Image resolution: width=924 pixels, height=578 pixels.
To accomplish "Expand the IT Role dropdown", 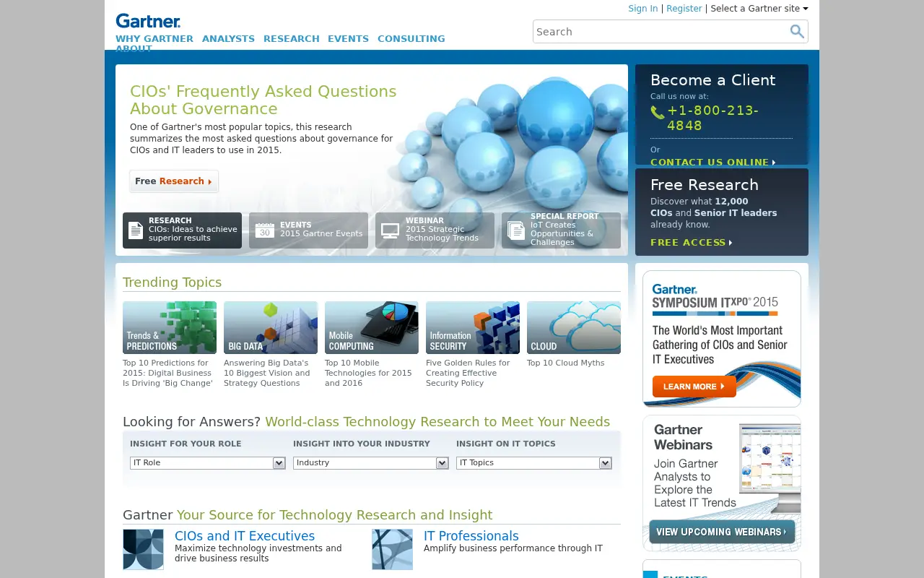I will (x=208, y=463).
